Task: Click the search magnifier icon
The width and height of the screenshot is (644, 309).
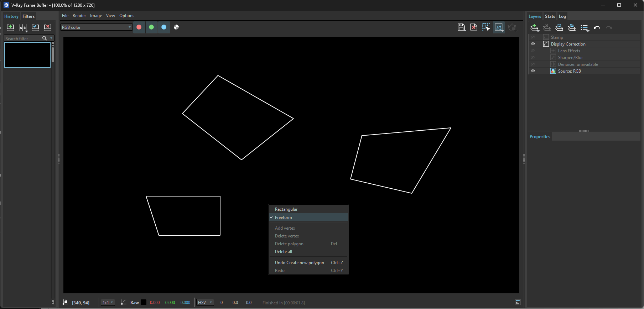Action: coord(45,38)
